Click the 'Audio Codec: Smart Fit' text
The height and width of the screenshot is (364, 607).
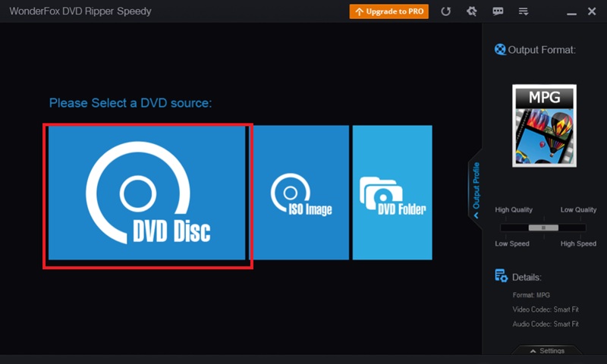point(546,324)
